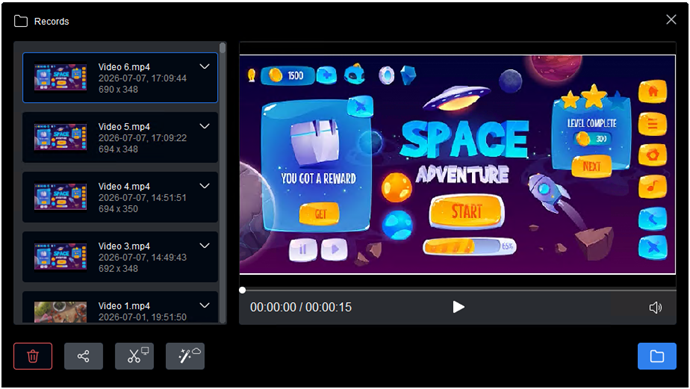Open the scissors trim tool
The height and width of the screenshot is (389, 690).
point(134,356)
